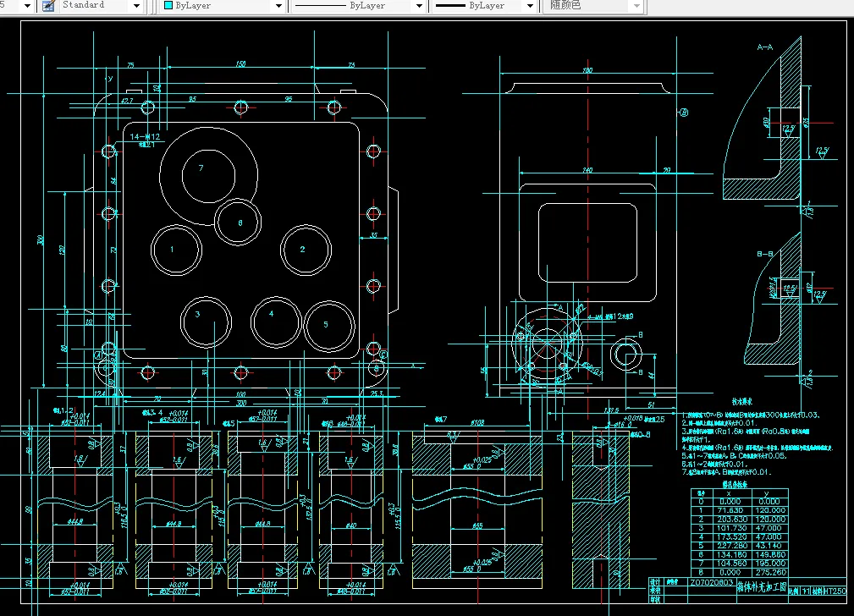
Task: Open the ByLayer linetype control dropdown
Action: (x=419, y=6)
